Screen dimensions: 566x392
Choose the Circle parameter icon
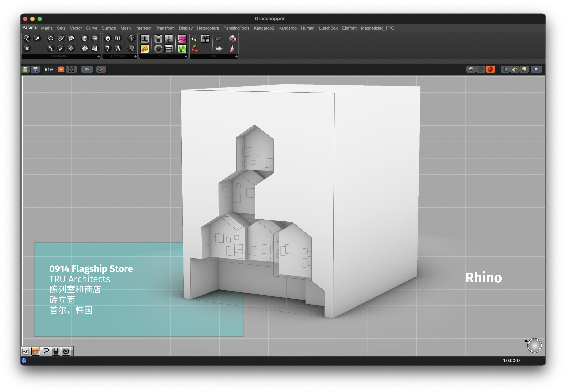[51, 38]
